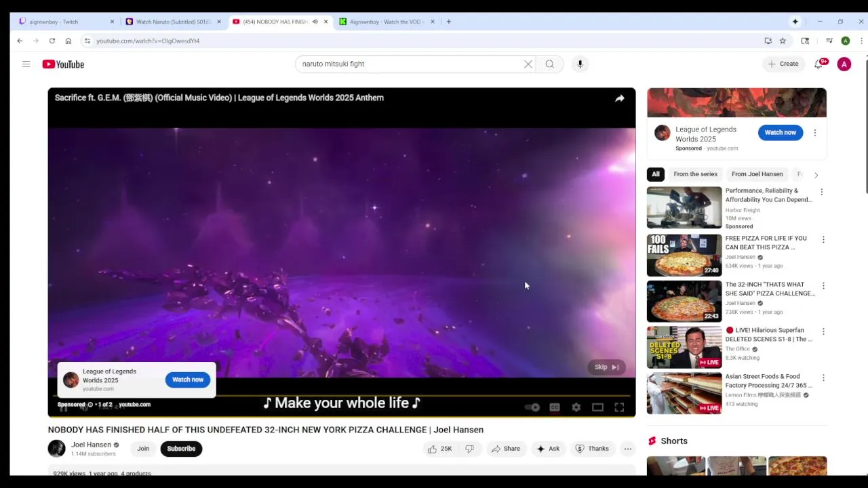Switch to the Aigrownboy Watch the VOD tab

(387, 22)
